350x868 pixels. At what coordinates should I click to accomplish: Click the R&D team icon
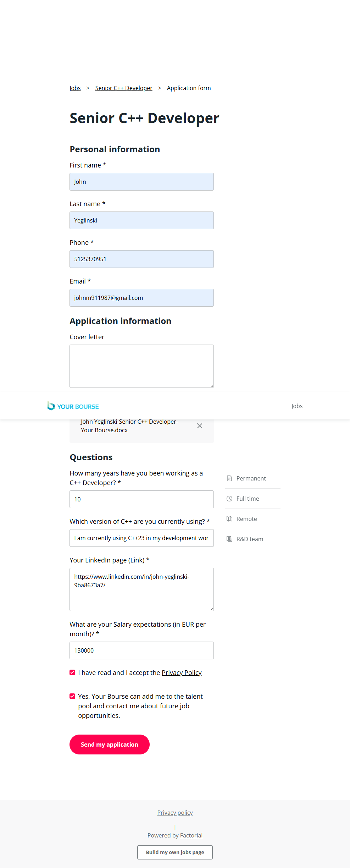coord(229,539)
